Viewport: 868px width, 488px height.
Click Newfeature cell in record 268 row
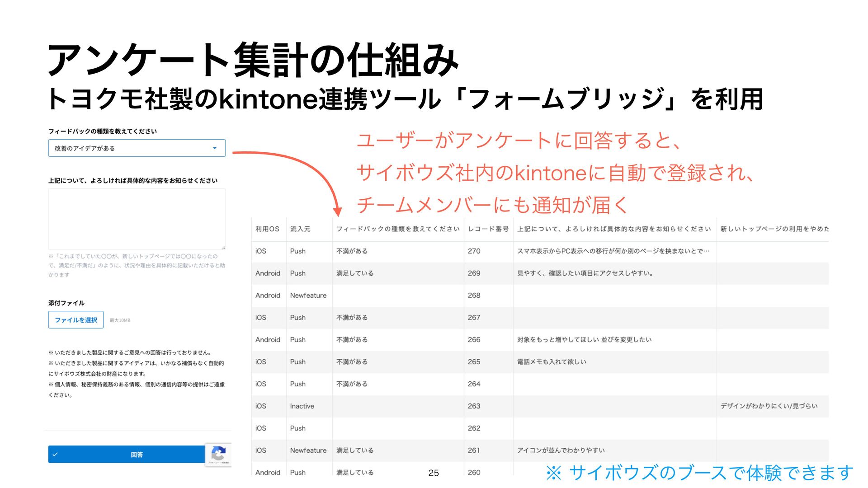(x=308, y=296)
